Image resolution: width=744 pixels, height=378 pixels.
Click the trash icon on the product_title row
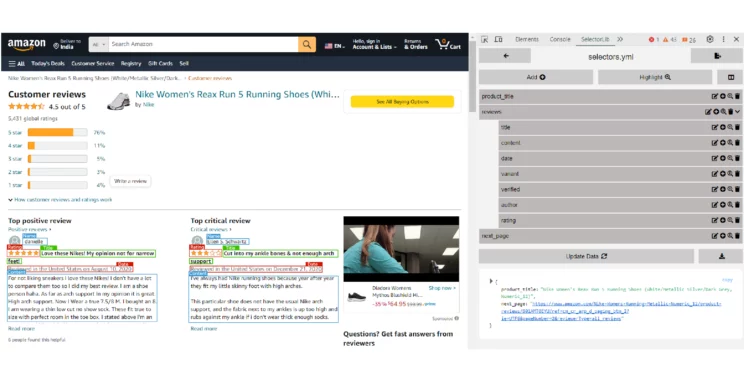click(x=737, y=96)
